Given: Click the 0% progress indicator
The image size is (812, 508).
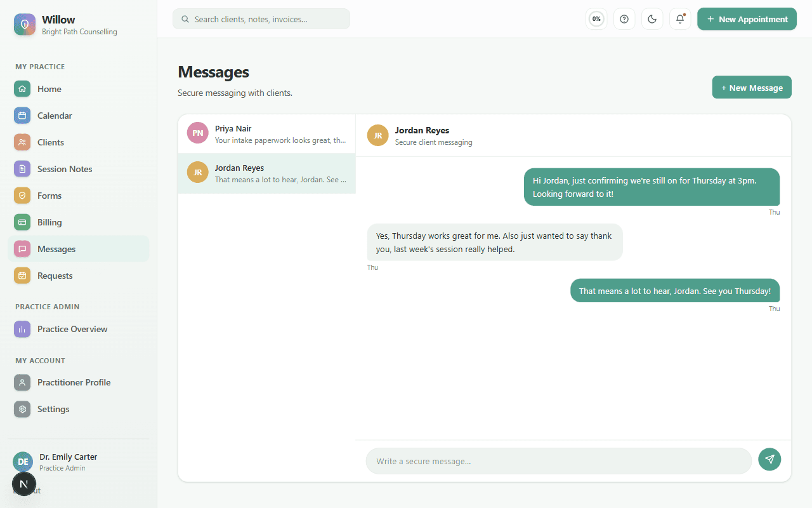Looking at the screenshot, I should (x=596, y=19).
